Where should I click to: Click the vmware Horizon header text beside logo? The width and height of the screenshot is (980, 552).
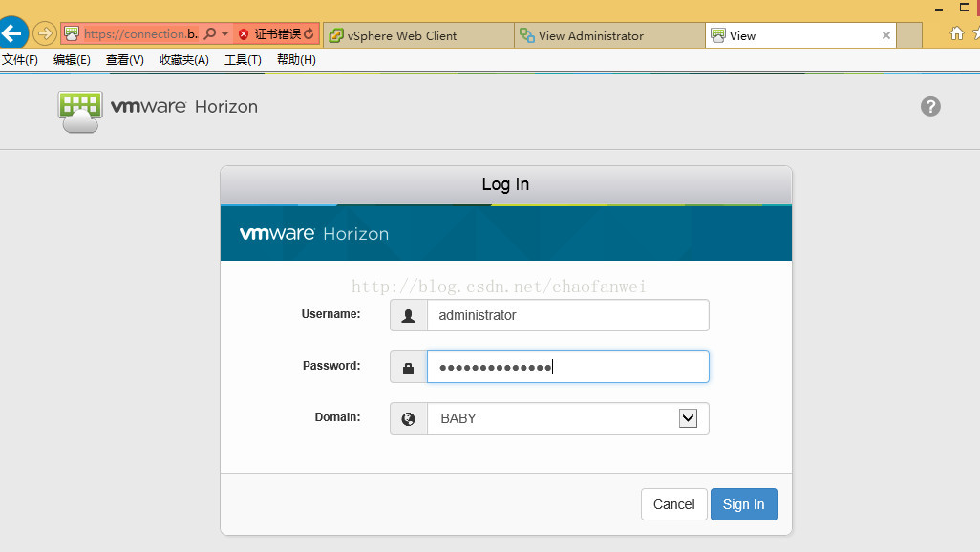click(183, 107)
